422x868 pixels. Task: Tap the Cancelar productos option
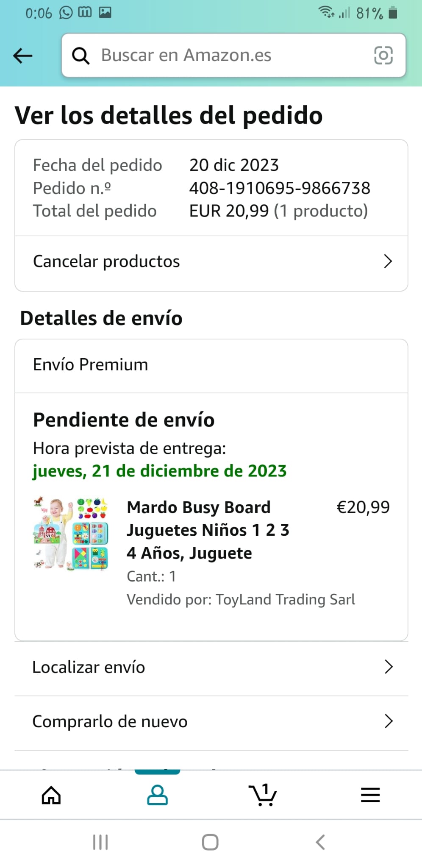click(x=106, y=262)
